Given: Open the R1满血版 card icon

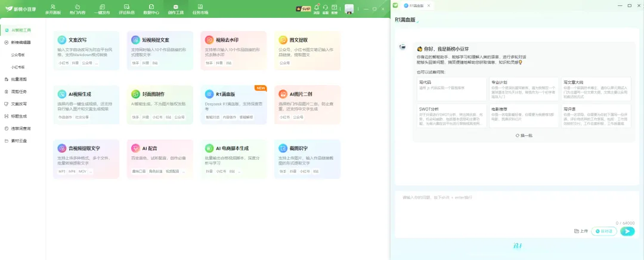Looking at the screenshot, I should (209, 94).
